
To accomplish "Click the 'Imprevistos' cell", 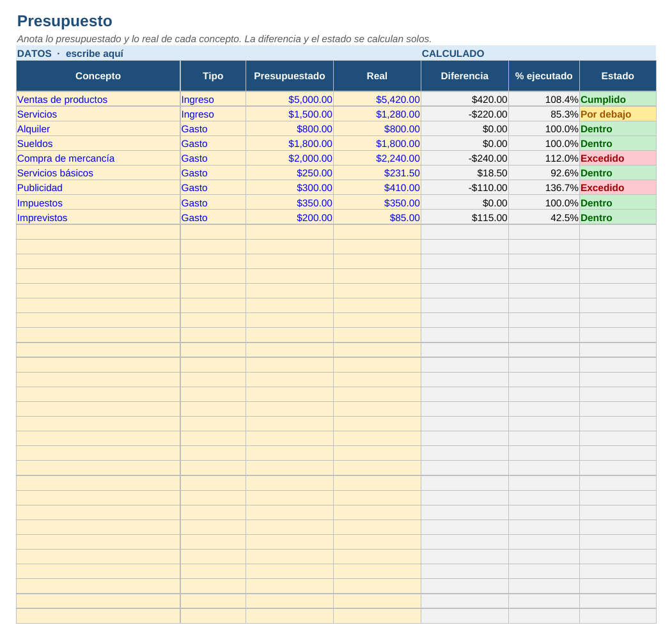I will click(98, 217).
